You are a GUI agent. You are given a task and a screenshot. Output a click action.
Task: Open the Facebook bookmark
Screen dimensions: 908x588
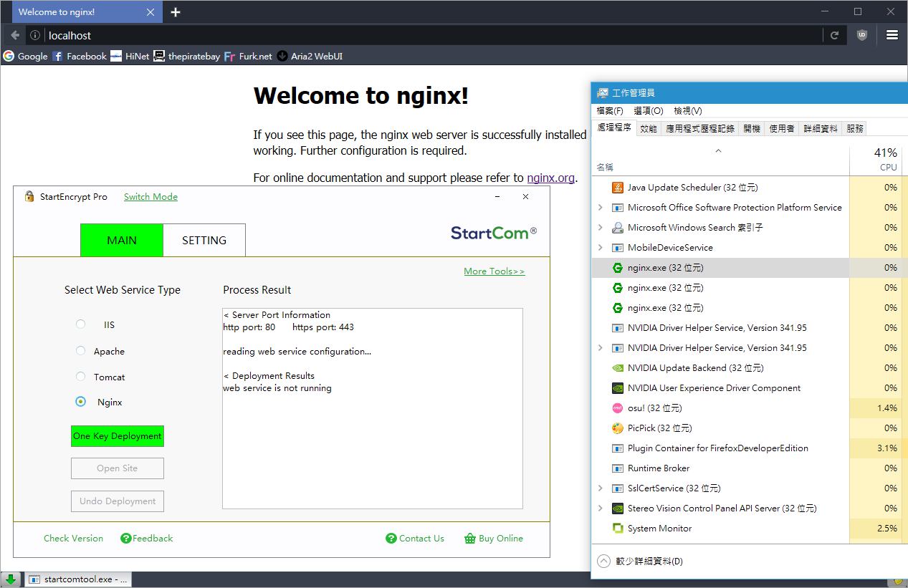point(79,56)
